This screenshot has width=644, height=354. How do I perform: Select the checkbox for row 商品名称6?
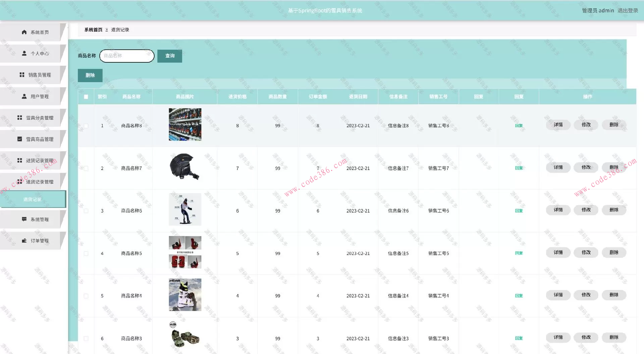click(x=86, y=211)
